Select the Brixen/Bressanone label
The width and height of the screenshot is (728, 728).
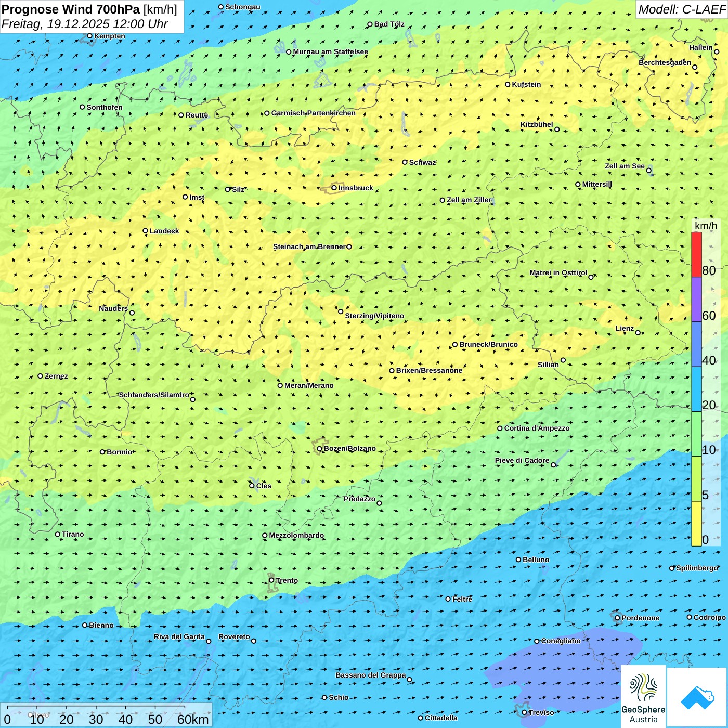[x=429, y=370]
